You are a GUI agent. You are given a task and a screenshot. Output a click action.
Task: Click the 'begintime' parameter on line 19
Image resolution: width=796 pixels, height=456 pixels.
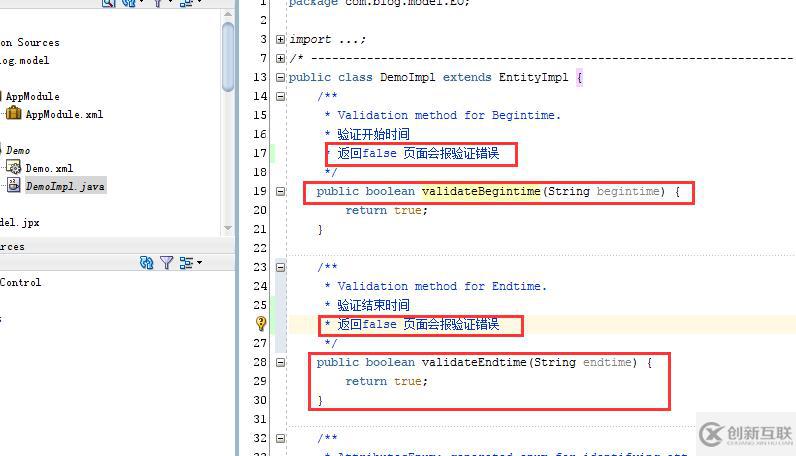tap(628, 191)
